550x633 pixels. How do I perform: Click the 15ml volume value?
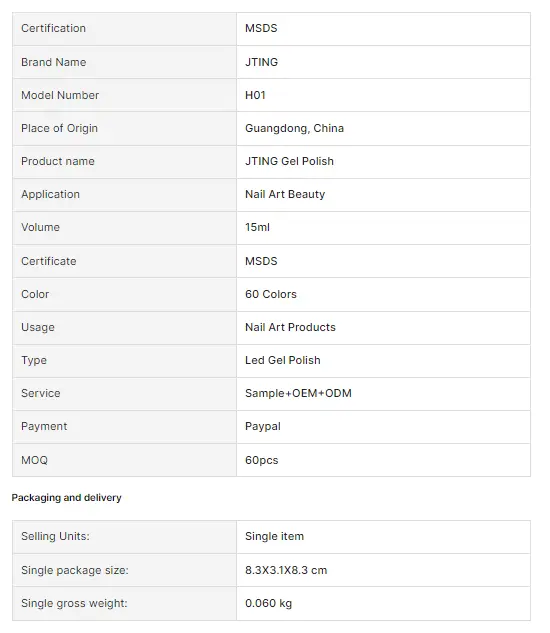257,227
